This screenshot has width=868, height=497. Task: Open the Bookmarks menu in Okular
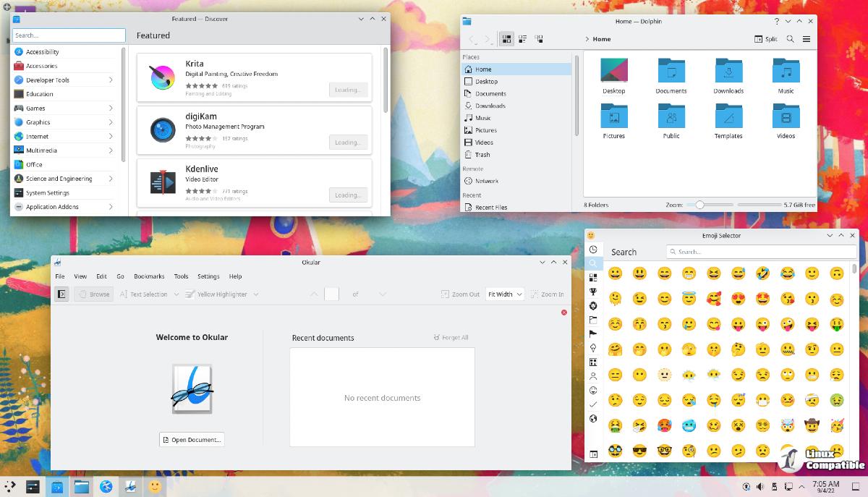[149, 276]
